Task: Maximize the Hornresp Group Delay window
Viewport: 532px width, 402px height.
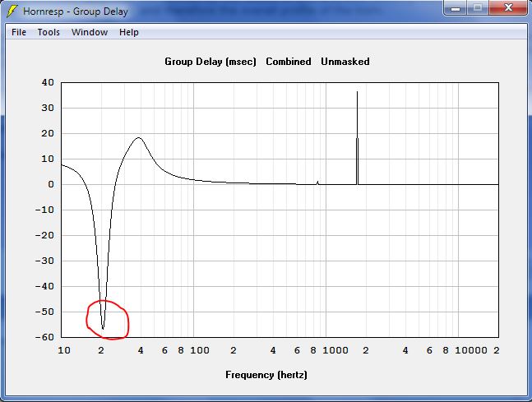Action: pyautogui.click(x=478, y=8)
